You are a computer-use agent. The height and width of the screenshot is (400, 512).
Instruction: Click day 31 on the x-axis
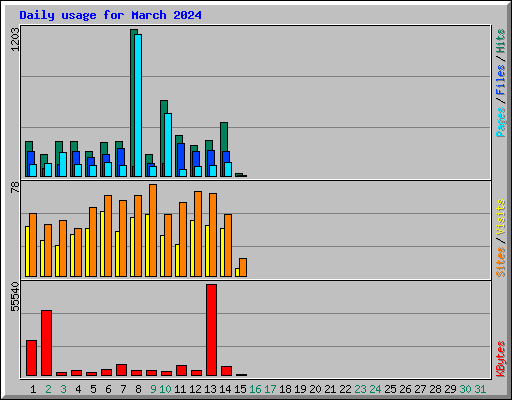(480, 389)
